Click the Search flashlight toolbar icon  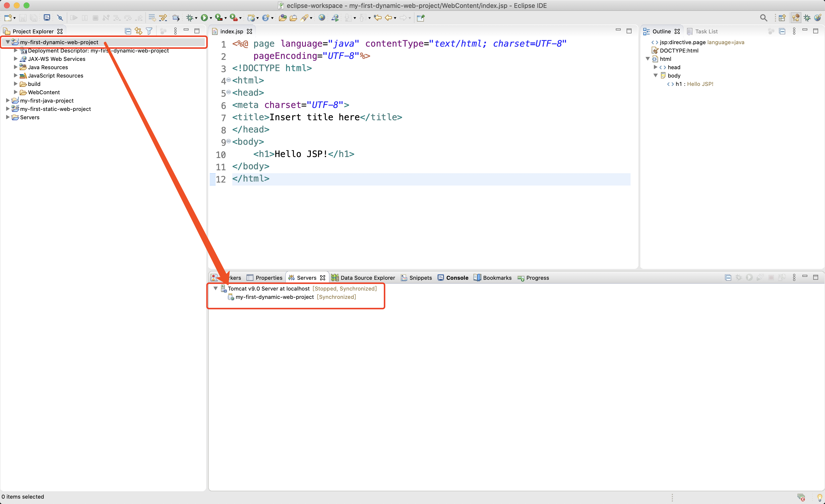pos(304,18)
